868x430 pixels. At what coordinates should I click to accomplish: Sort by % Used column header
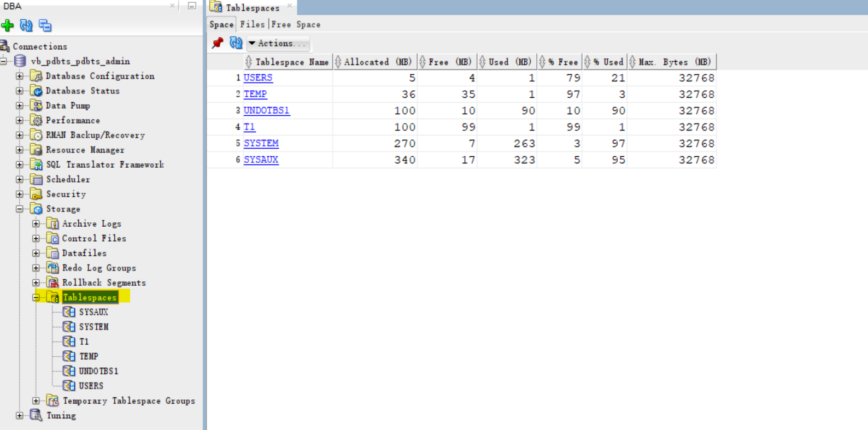click(x=605, y=62)
